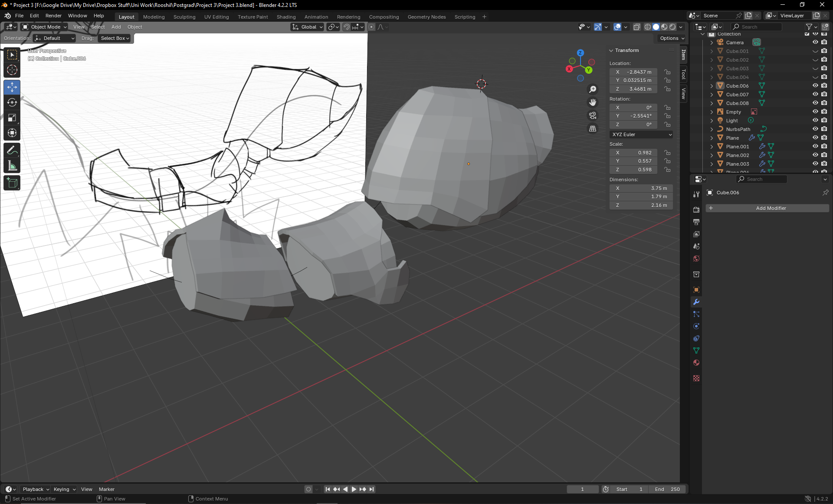Hide Cube.006 with its eye icon

point(815,86)
